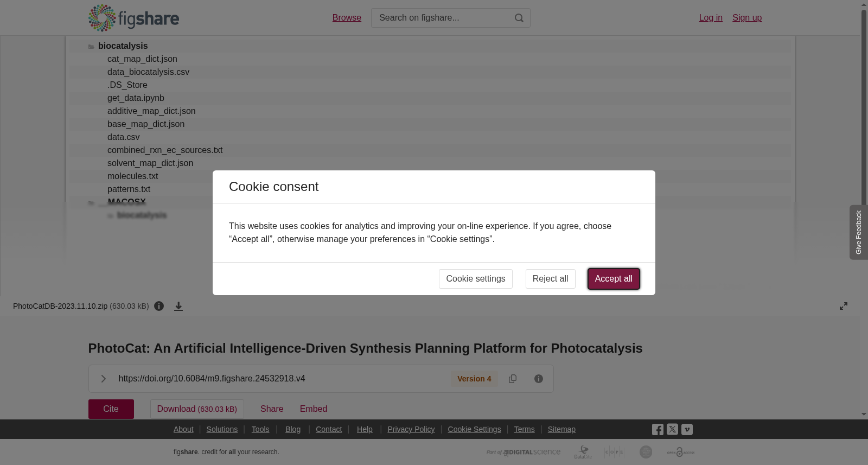
Task: Click Accept all cookies
Action: coord(614,279)
